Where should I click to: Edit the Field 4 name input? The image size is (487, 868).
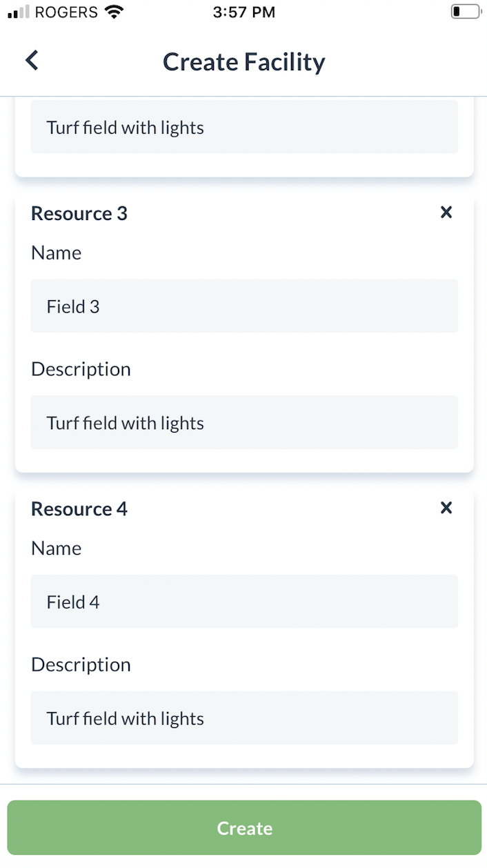tap(244, 602)
